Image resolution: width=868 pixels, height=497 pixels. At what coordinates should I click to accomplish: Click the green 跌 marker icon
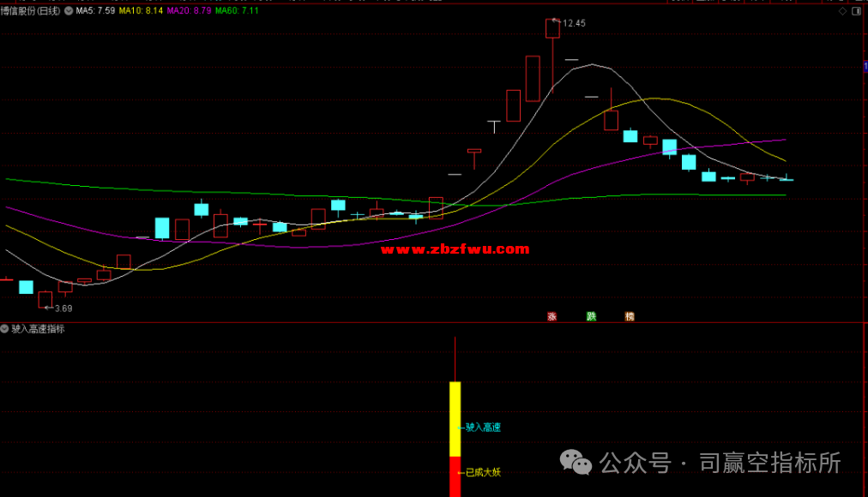pyautogui.click(x=591, y=316)
